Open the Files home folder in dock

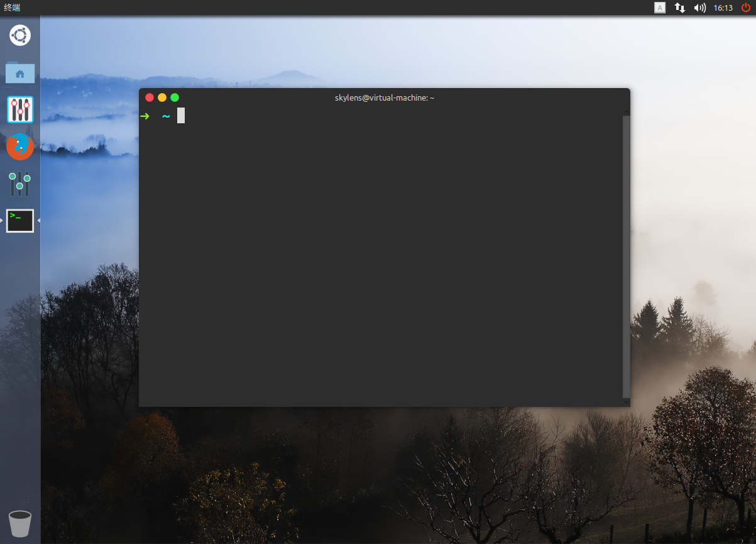click(x=20, y=73)
